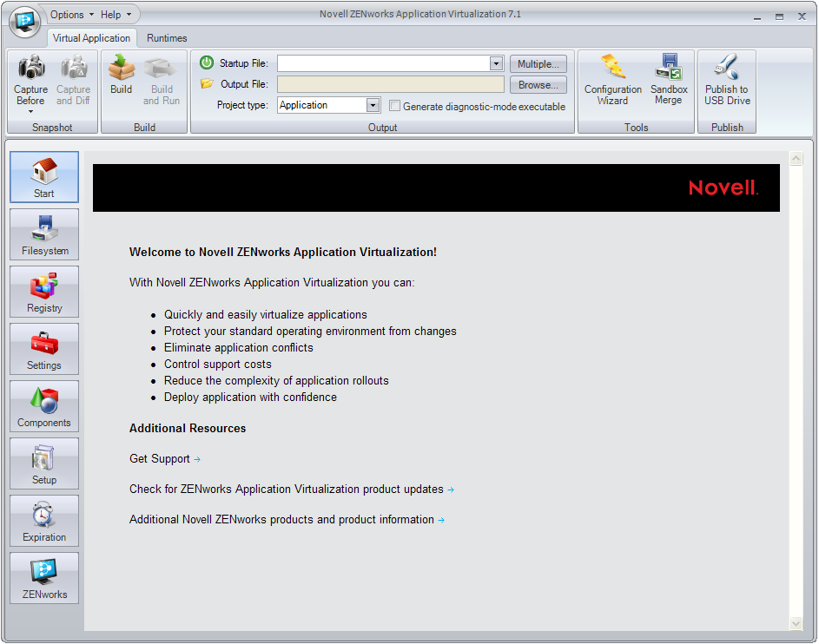Open Additional Novell ZENworks products link
This screenshot has height=644, width=819.
pos(287,520)
